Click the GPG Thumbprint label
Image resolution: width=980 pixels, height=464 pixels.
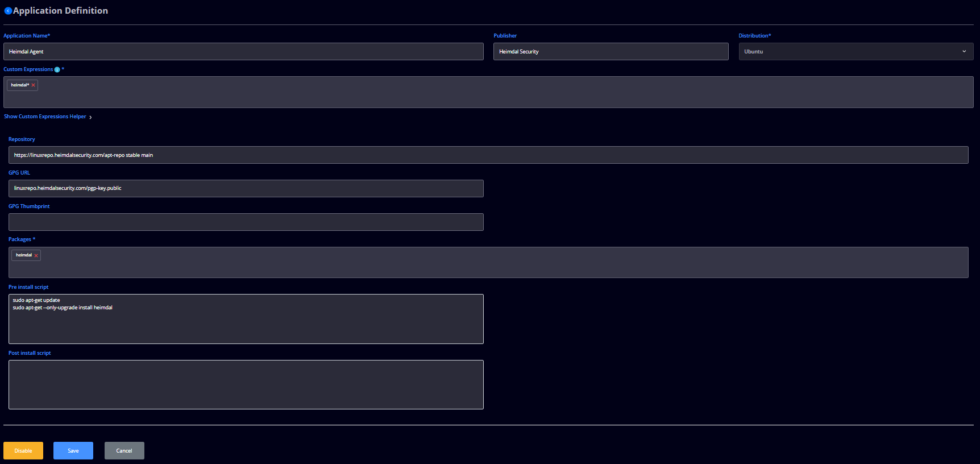[29, 206]
